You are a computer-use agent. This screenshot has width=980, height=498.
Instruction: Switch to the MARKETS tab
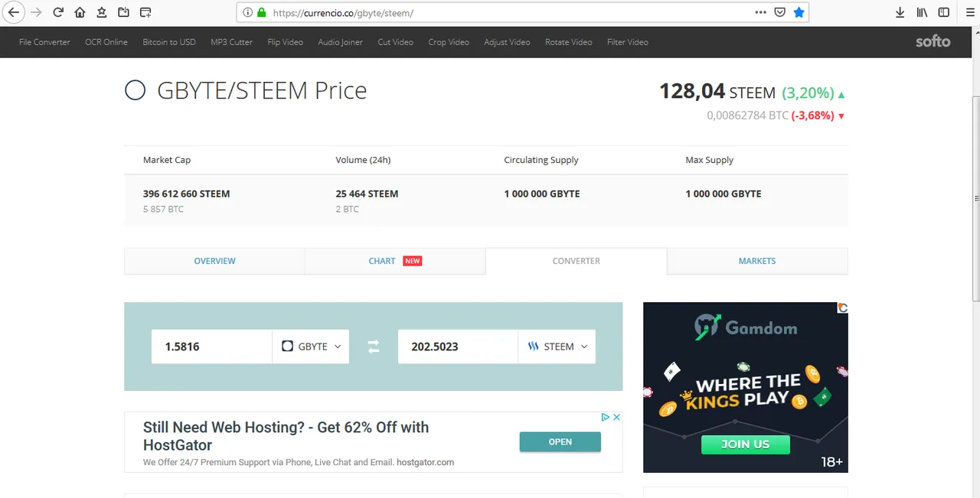[x=757, y=261]
